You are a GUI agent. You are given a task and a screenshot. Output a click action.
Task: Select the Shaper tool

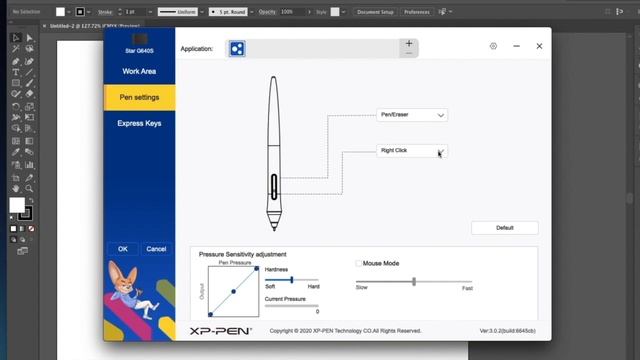[x=16, y=94]
